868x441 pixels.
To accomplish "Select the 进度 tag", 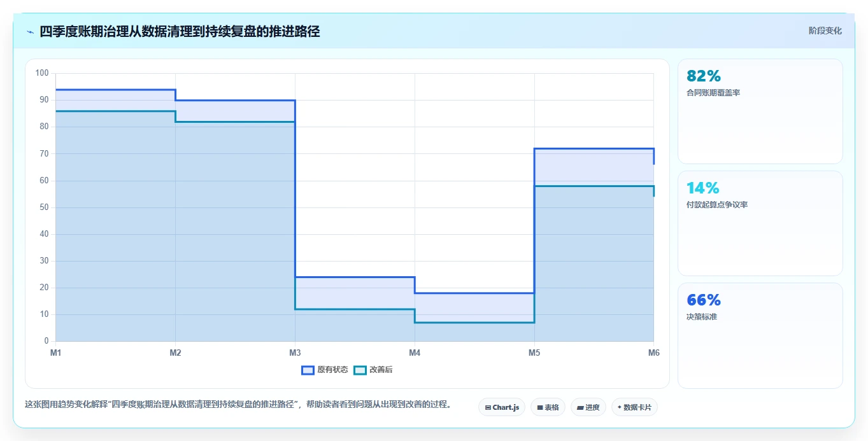I will point(588,407).
